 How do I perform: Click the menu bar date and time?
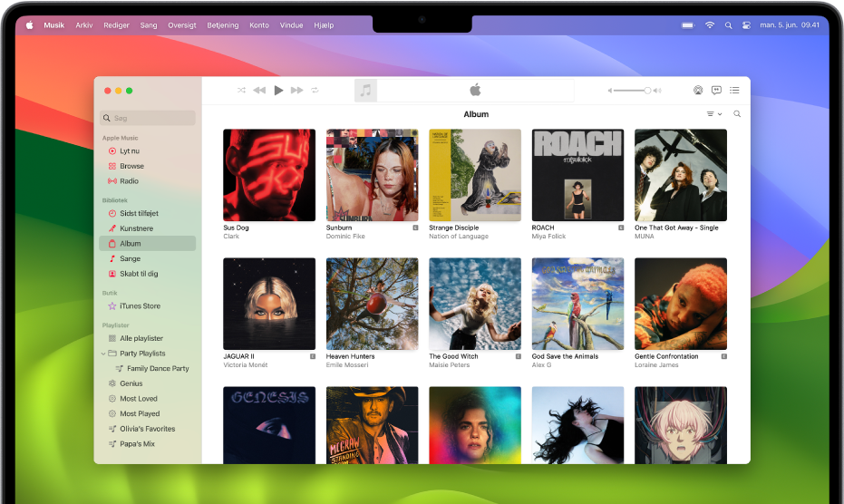(x=790, y=25)
